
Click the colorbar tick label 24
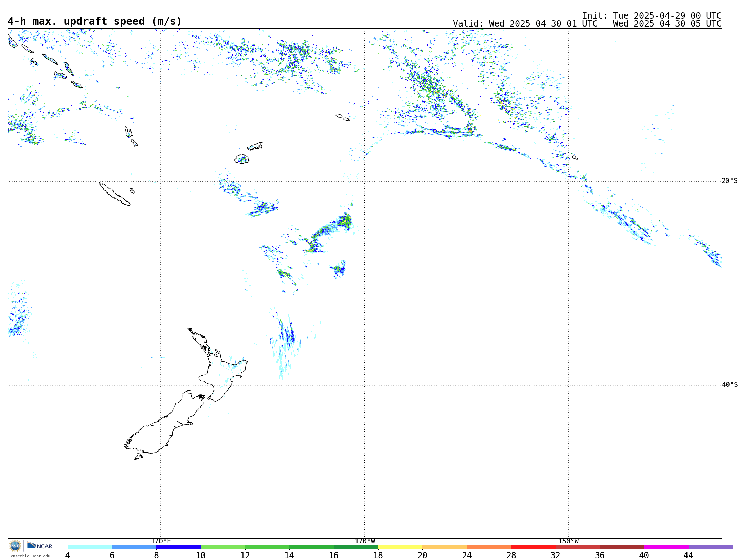click(467, 555)
